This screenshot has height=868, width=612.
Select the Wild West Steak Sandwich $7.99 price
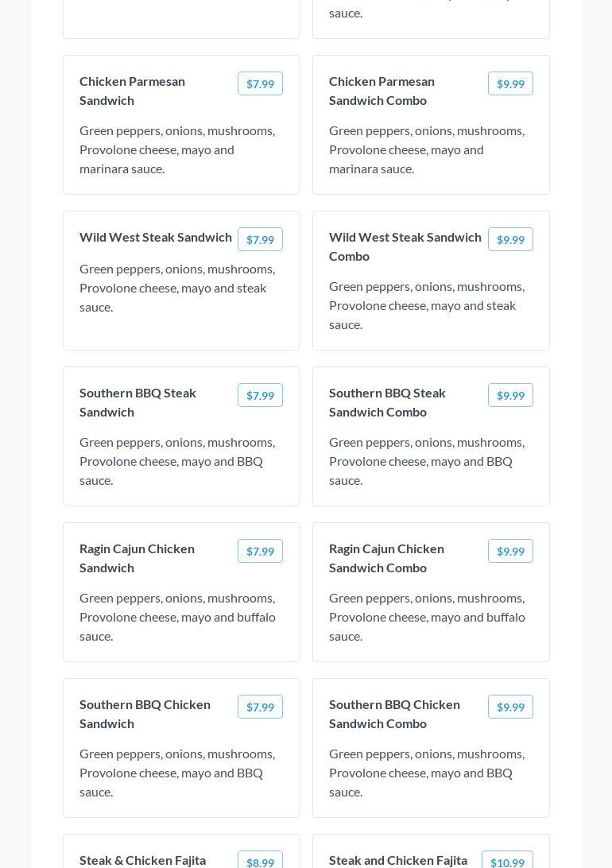coord(260,239)
